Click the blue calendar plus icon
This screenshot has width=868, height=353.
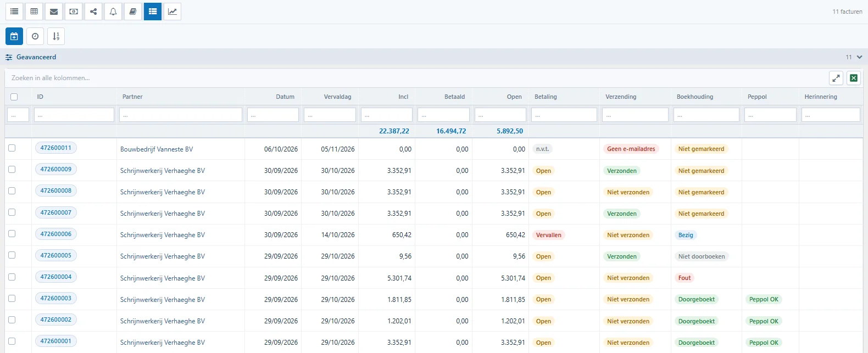pos(14,36)
